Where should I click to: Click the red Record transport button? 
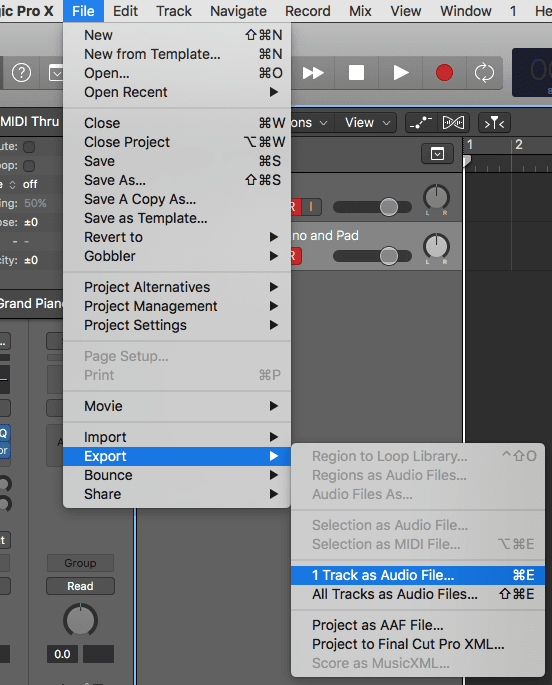(444, 73)
